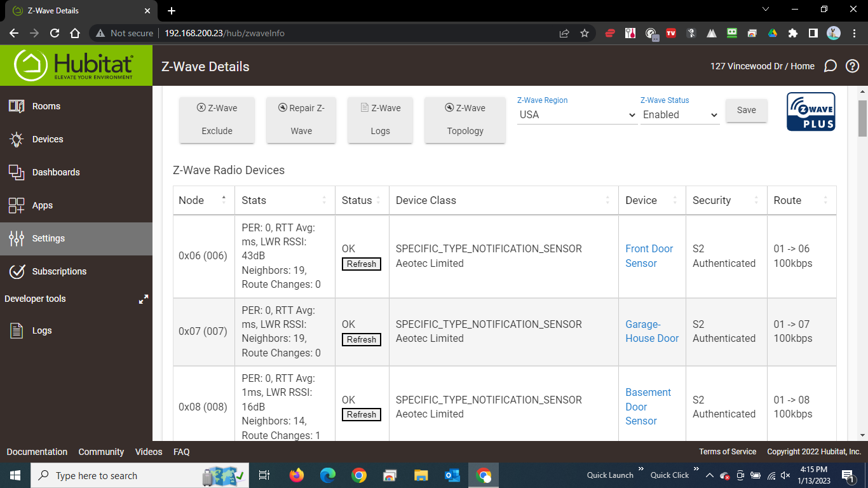Open the TV red extension icon
The width and height of the screenshot is (868, 488).
click(x=671, y=33)
